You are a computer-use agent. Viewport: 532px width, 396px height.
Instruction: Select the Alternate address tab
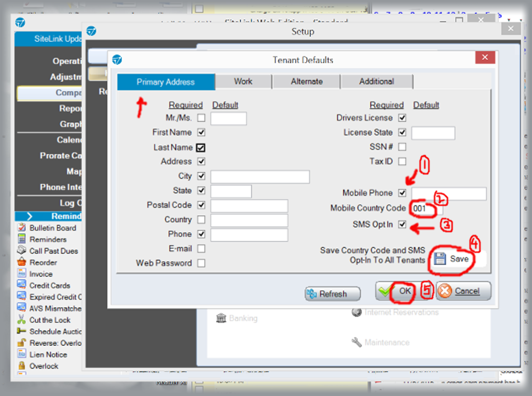point(306,81)
